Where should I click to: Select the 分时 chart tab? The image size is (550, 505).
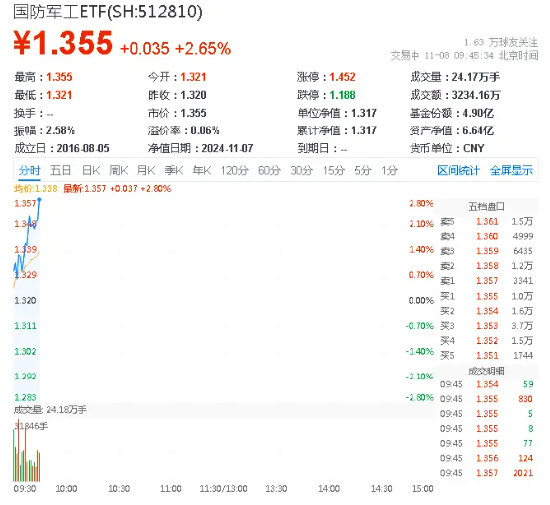click(x=29, y=170)
